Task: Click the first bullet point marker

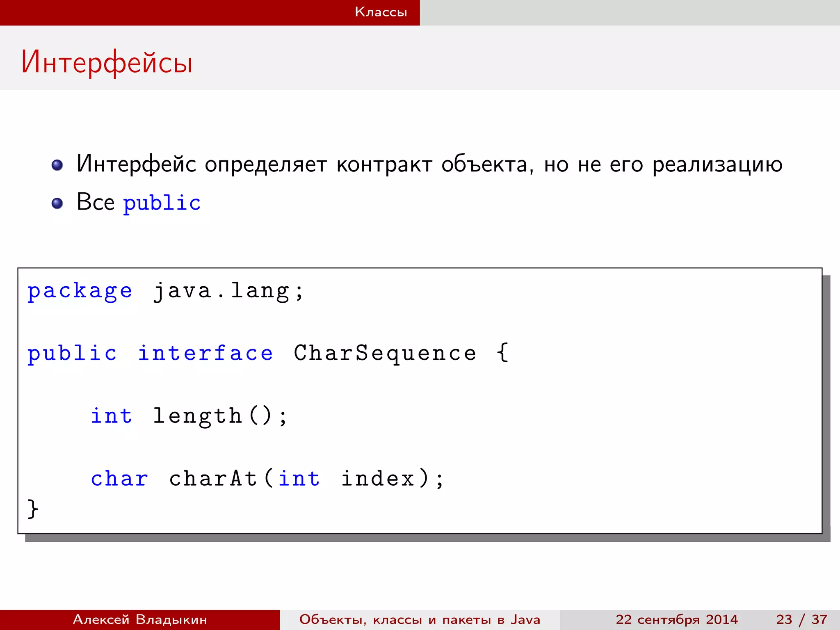Action: 57,165
